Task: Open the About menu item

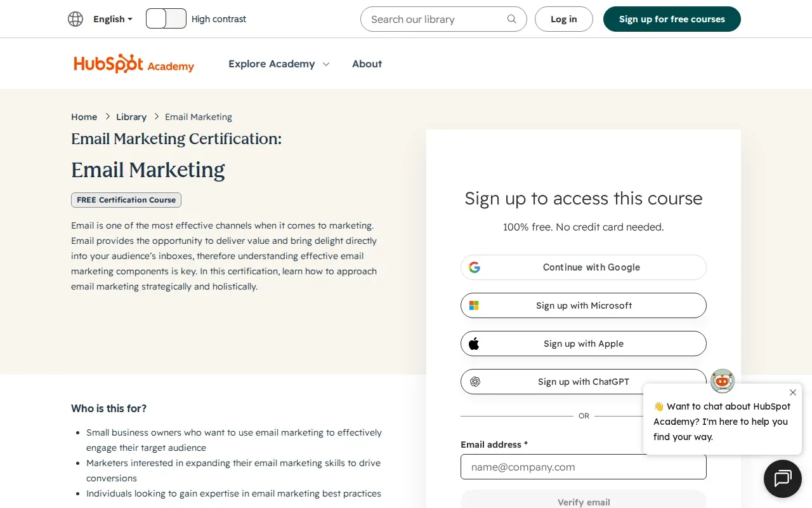Action: click(x=367, y=63)
